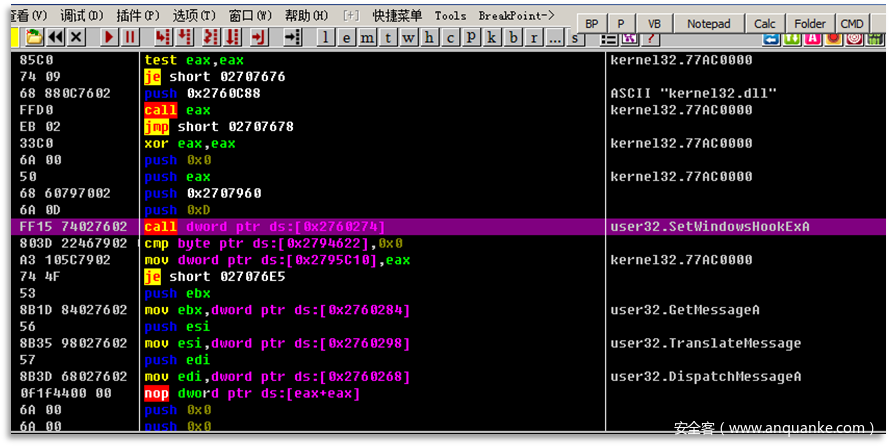The height and width of the screenshot is (447, 890).
Task: Click the Open file folder icon
Action: coord(35,37)
